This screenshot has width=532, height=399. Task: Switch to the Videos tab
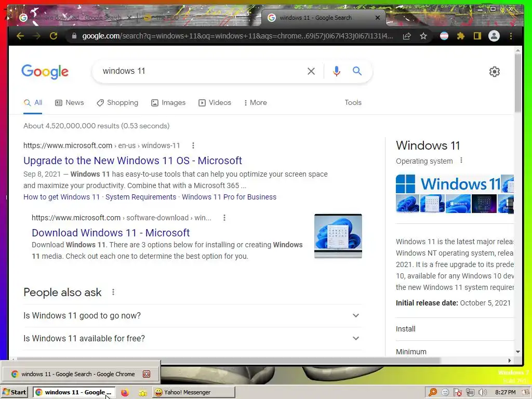[215, 102]
